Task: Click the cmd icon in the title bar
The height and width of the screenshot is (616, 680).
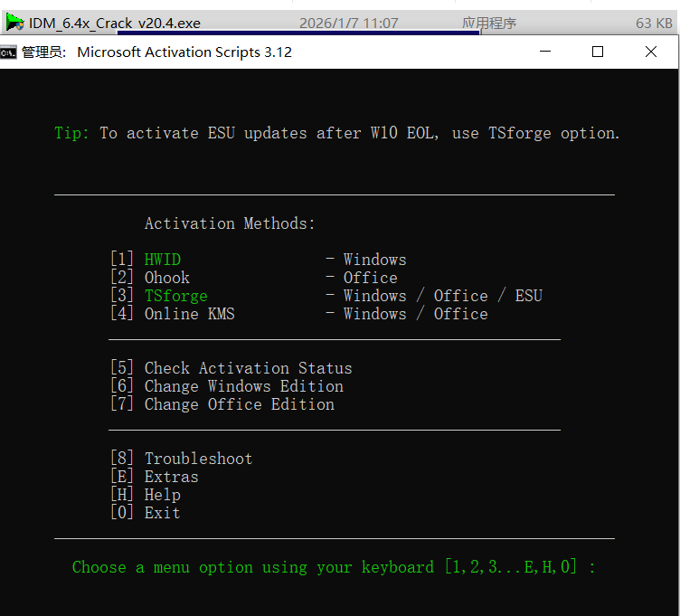Action: 8,52
